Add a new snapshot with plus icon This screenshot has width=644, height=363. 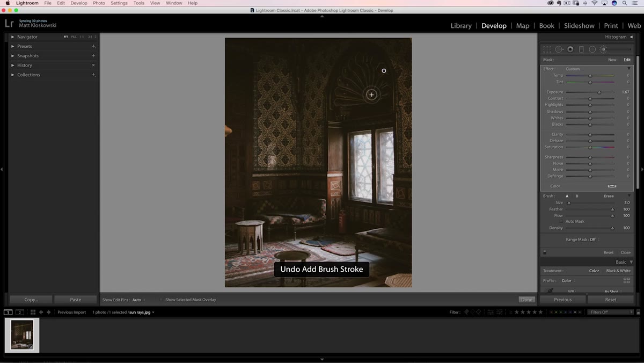pos(93,56)
